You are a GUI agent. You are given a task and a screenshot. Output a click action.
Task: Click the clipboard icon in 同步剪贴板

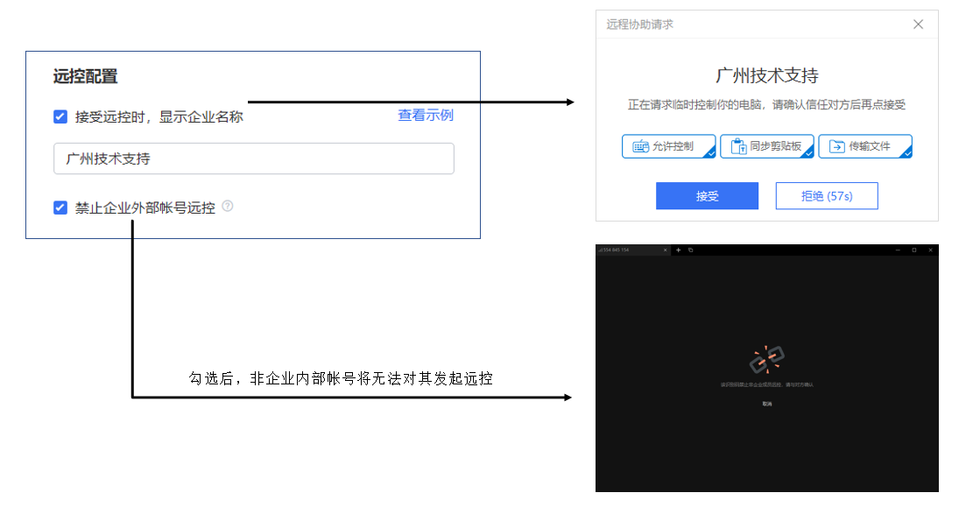click(738, 146)
